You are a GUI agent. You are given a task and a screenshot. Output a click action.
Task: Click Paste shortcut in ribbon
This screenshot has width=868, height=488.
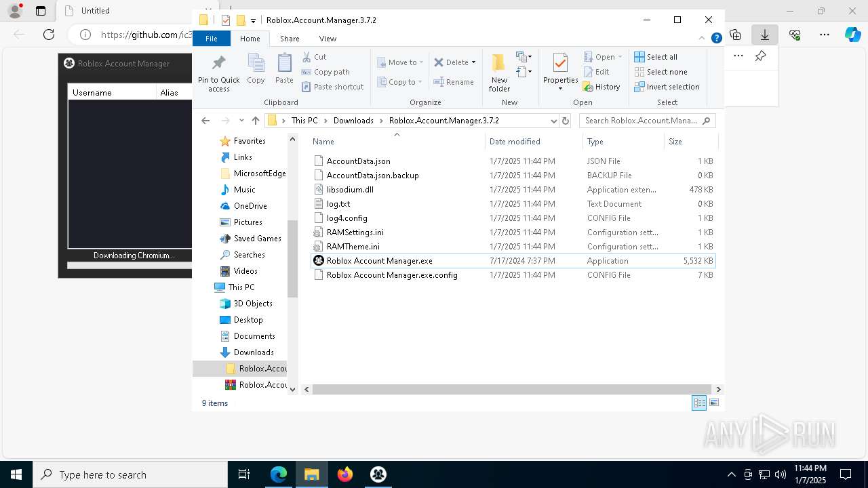click(333, 87)
